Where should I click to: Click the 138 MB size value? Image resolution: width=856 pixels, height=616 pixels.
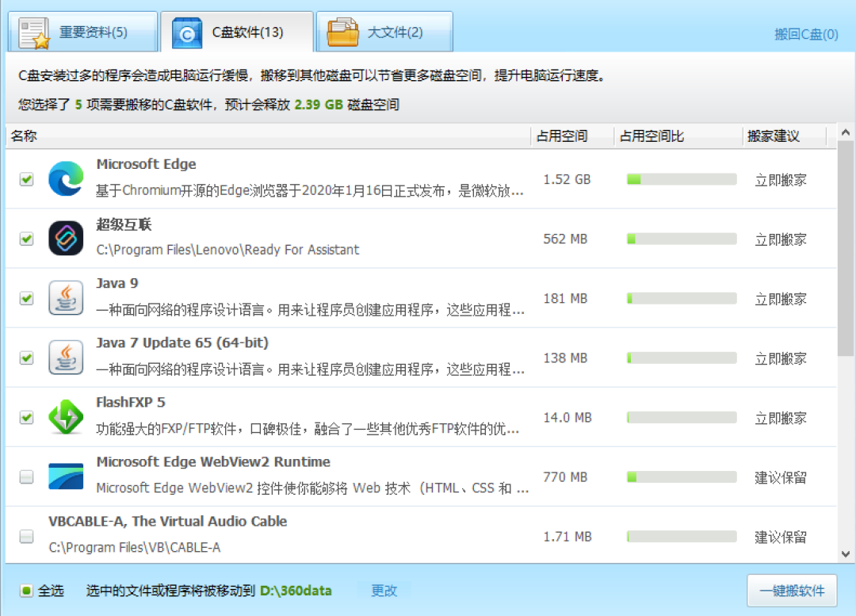(x=566, y=358)
